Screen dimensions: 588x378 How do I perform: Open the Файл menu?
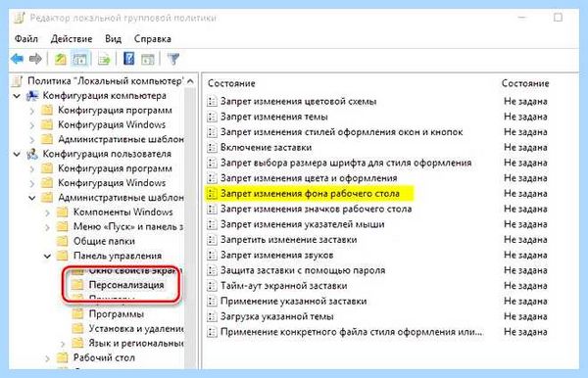coord(26,39)
